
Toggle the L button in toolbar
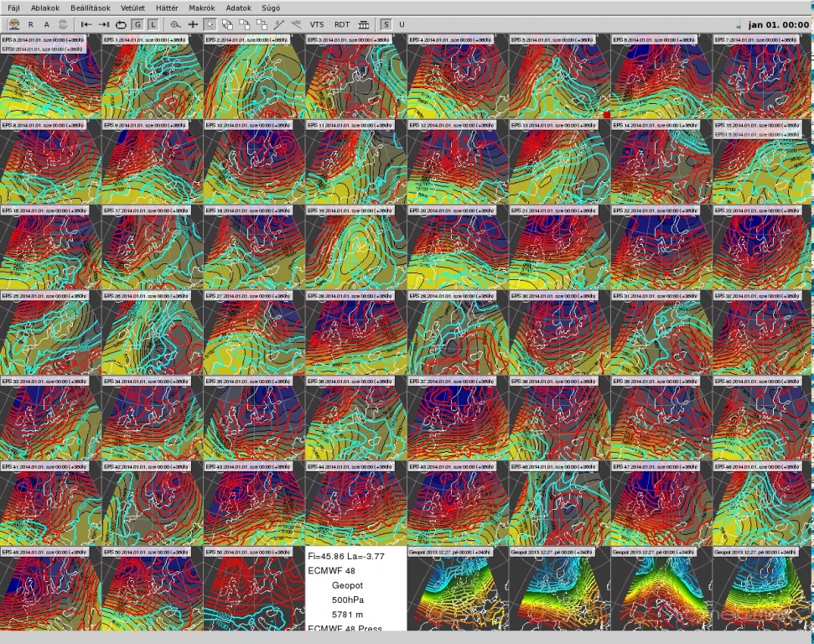pyautogui.click(x=152, y=25)
